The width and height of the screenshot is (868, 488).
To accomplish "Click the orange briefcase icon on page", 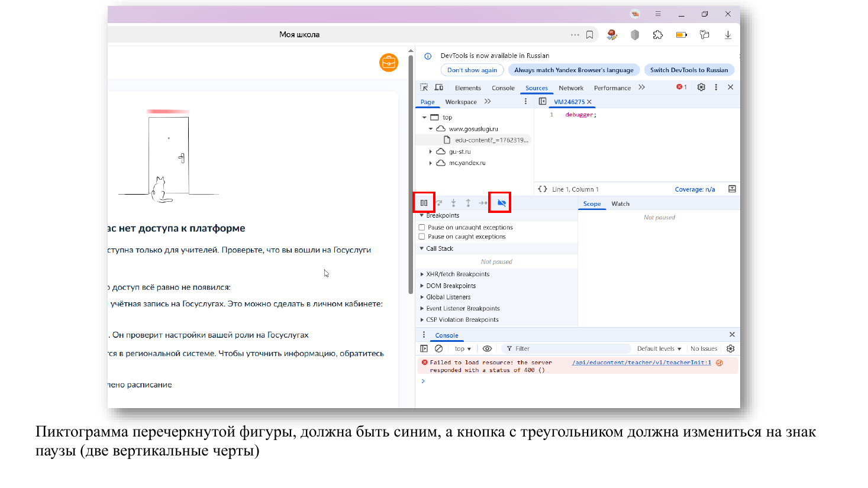I will pos(389,62).
